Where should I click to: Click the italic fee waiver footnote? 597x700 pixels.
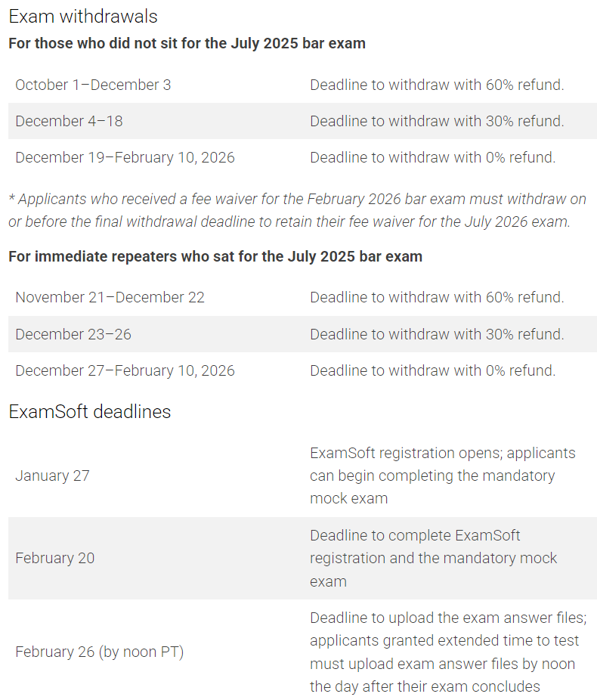click(x=298, y=210)
